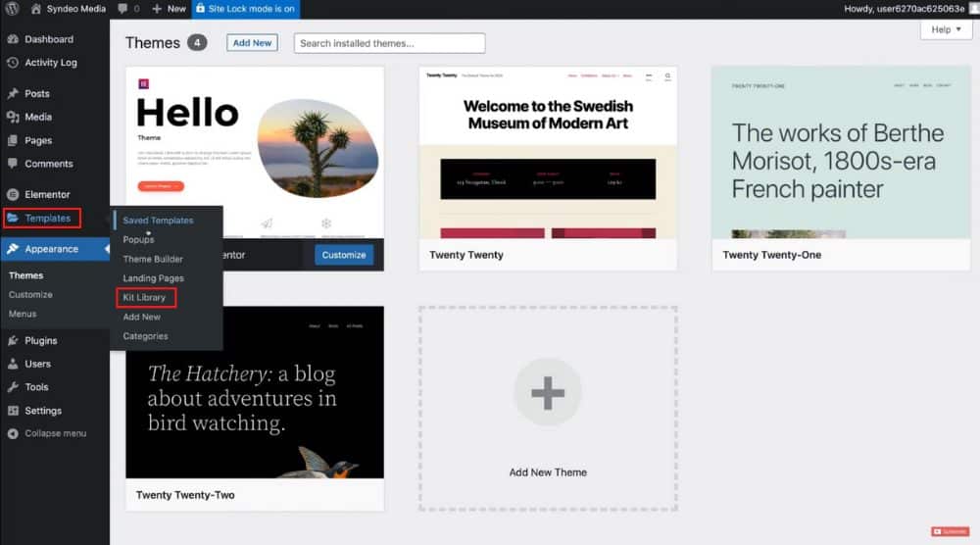Viewport: 980px width, 545px height.
Task: Click the Themes page heading
Action: pyautogui.click(x=153, y=42)
